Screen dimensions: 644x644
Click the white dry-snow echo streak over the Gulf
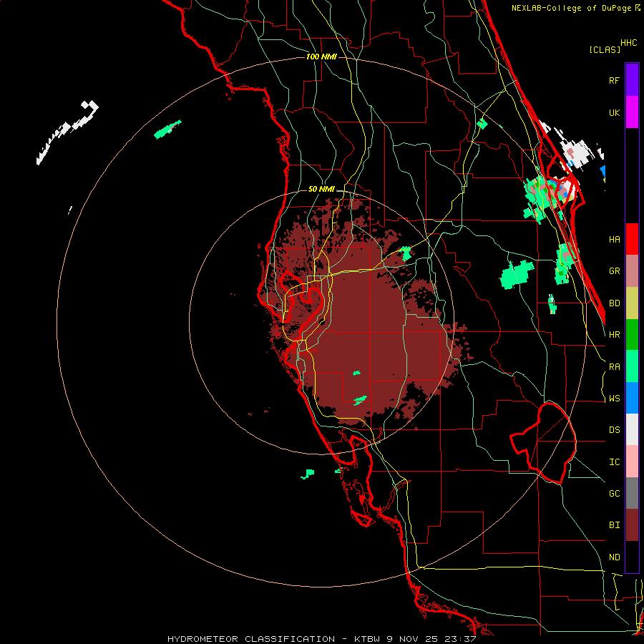coord(68,132)
